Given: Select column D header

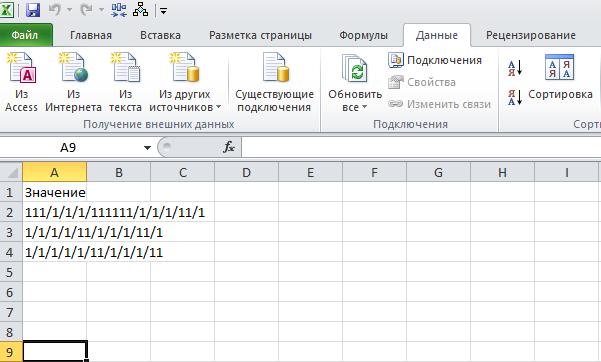Looking at the screenshot, I should [246, 172].
